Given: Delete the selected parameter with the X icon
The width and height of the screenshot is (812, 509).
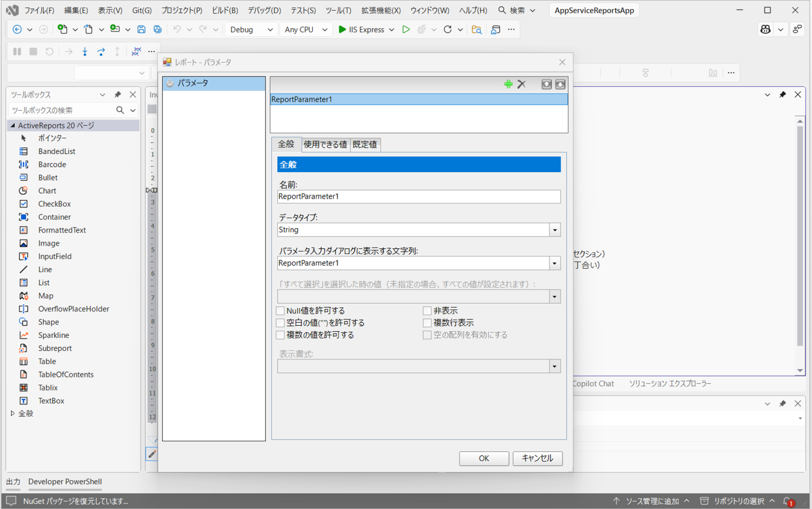Looking at the screenshot, I should (522, 84).
